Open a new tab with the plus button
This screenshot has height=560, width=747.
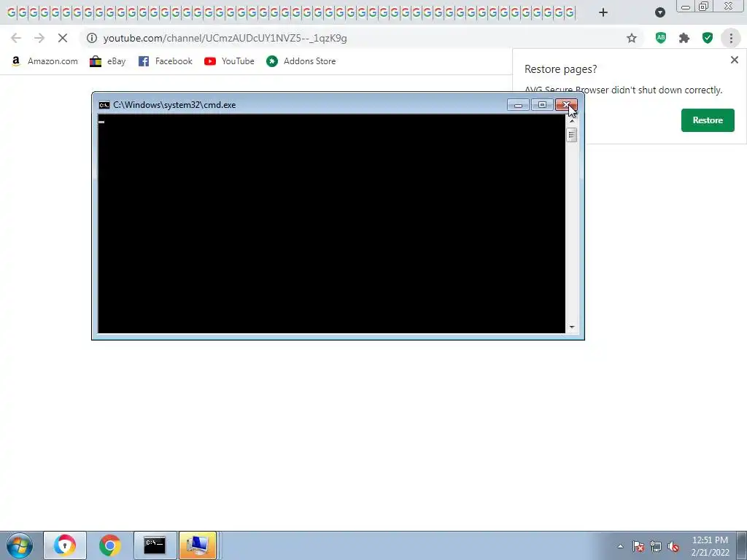point(603,12)
